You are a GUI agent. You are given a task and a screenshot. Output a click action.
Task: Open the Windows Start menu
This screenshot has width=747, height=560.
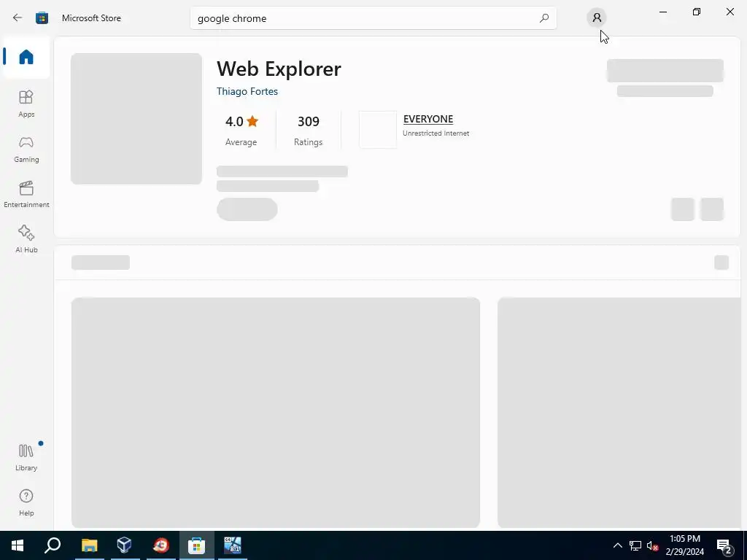pyautogui.click(x=18, y=545)
